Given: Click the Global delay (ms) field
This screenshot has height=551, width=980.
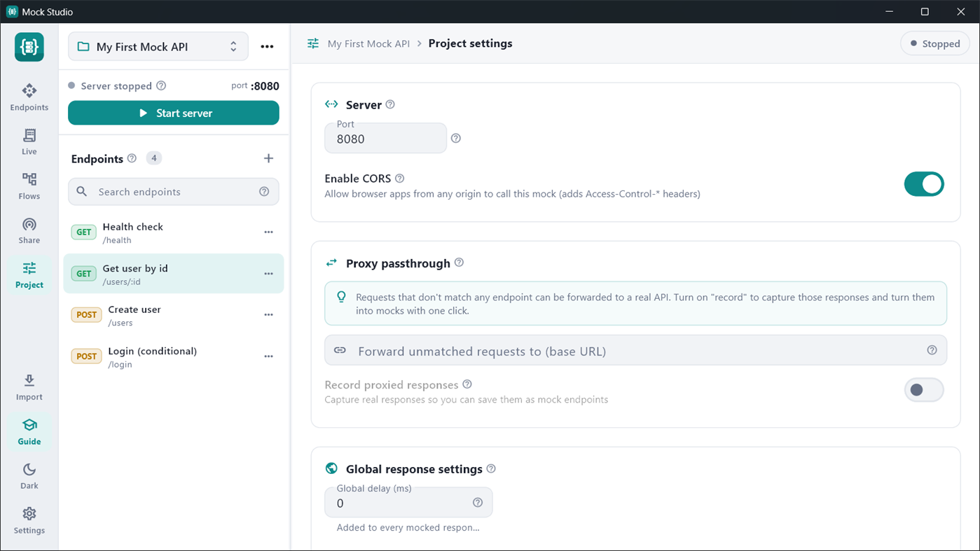Looking at the screenshot, I should point(408,502).
